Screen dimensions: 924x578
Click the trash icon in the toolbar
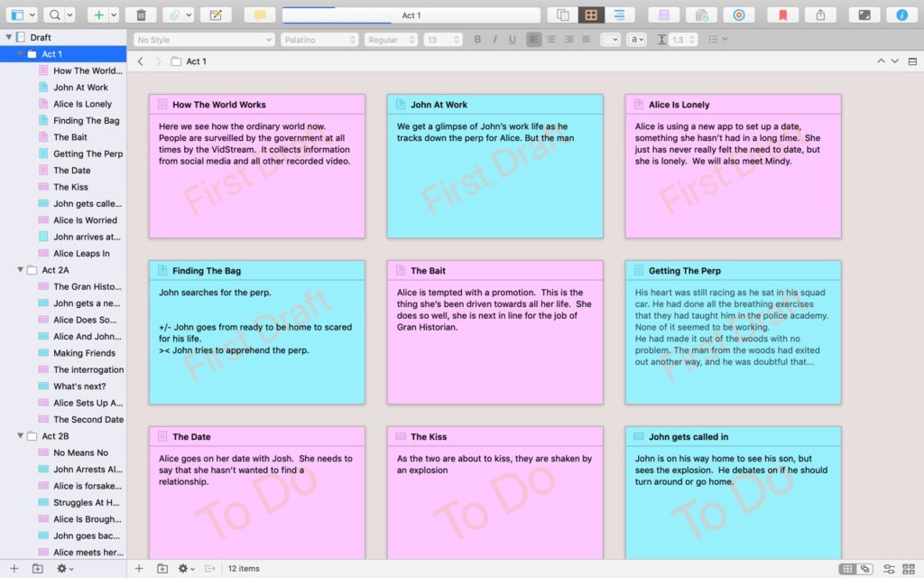[x=141, y=15]
